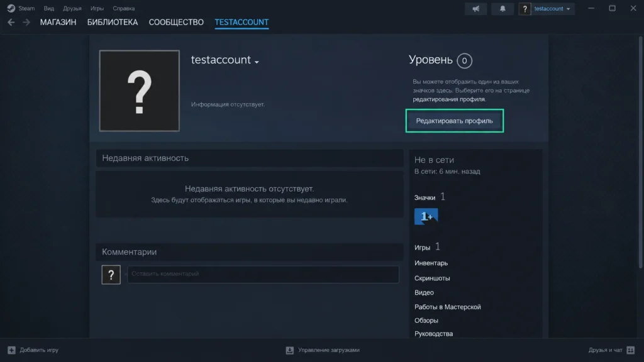Maximize the Steam window
Image resolution: width=644 pixels, height=362 pixels.
[612, 8]
